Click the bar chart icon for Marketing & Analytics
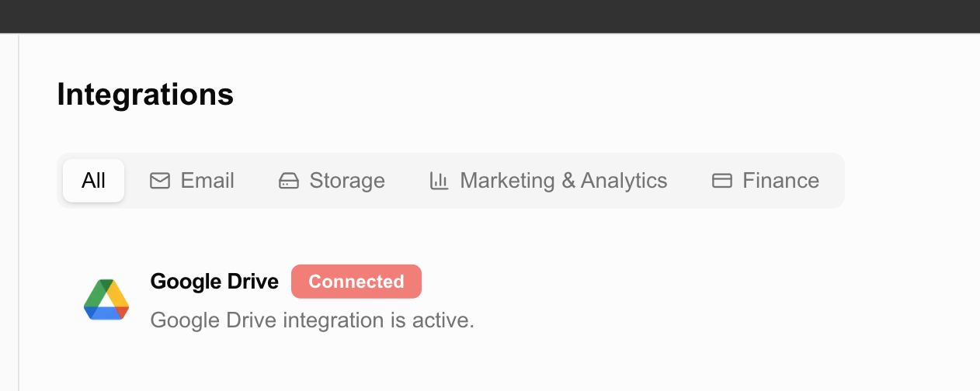Screen dimensions: 980x391 click(x=440, y=181)
